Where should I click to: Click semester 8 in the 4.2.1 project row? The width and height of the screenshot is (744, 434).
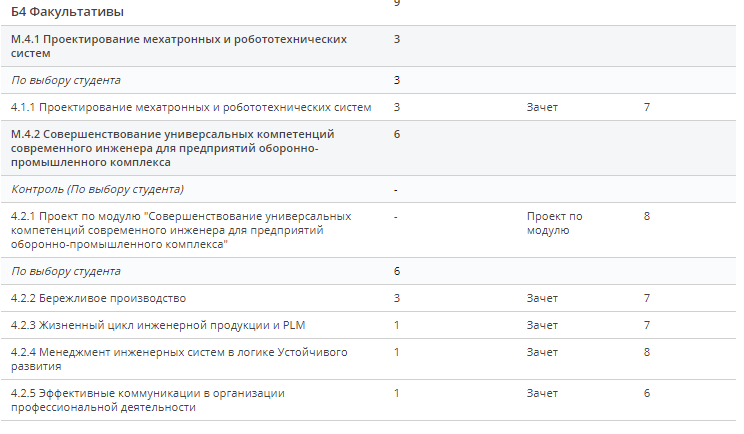tap(647, 216)
